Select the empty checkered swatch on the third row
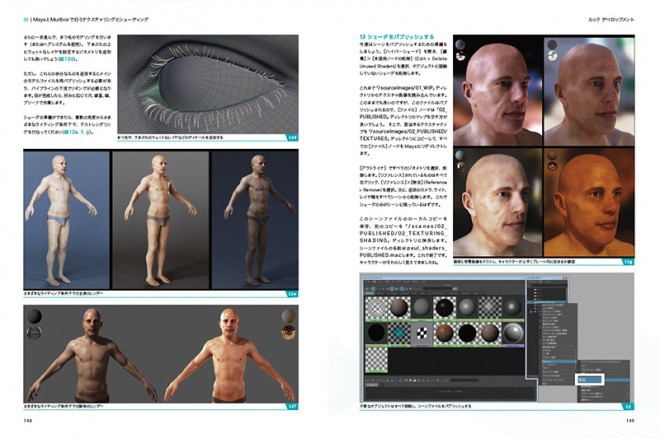660x438 pixels. (x=376, y=359)
